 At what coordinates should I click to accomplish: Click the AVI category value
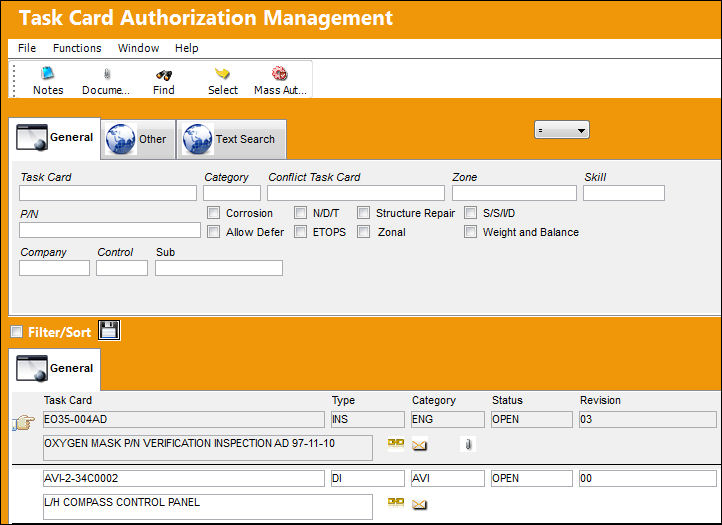448,478
